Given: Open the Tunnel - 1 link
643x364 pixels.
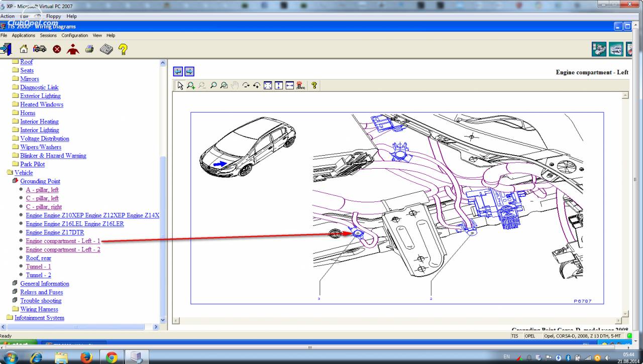Looking at the screenshot, I should pyautogui.click(x=38, y=267).
